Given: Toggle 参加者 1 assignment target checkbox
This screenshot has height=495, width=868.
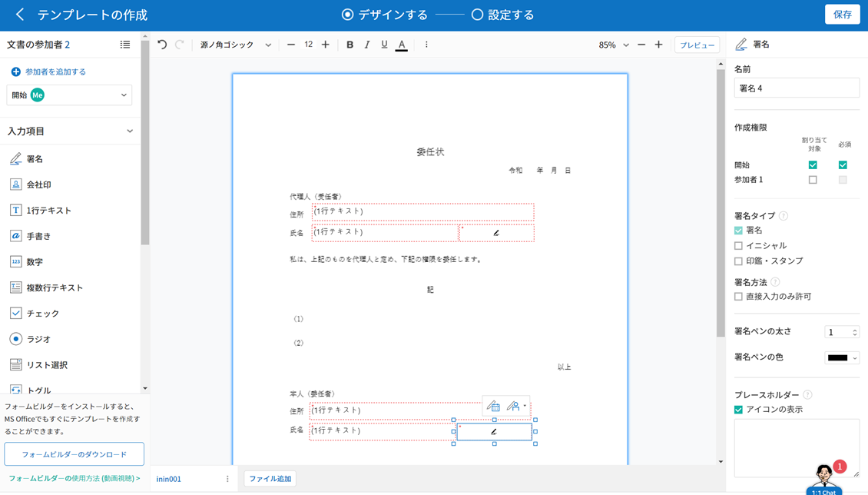Looking at the screenshot, I should tap(813, 180).
